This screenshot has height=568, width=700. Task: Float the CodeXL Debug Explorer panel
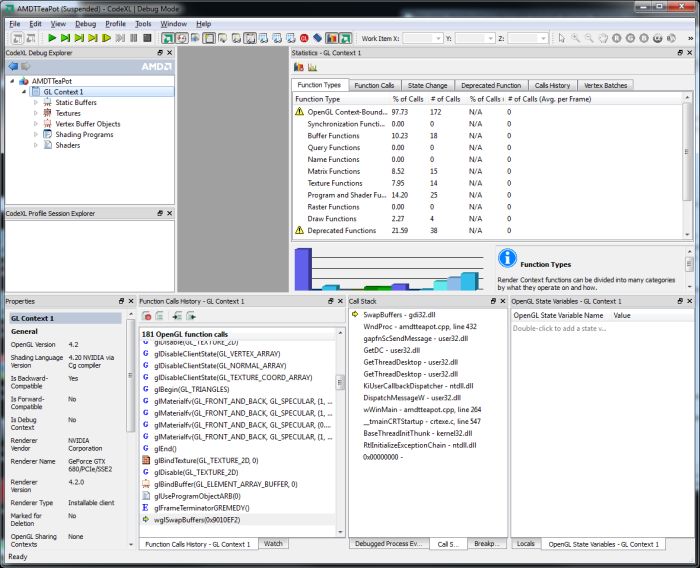pos(160,53)
